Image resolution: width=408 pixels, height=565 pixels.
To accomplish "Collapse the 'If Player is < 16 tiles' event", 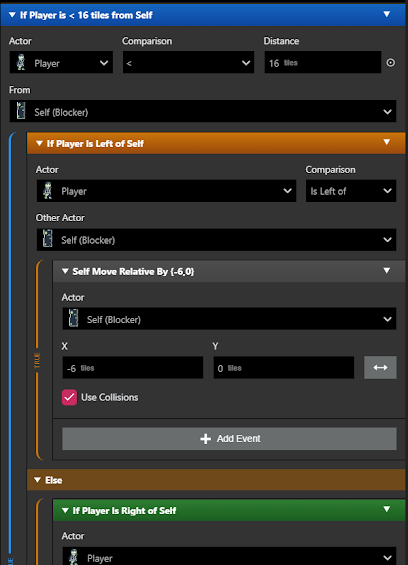I will [12, 15].
